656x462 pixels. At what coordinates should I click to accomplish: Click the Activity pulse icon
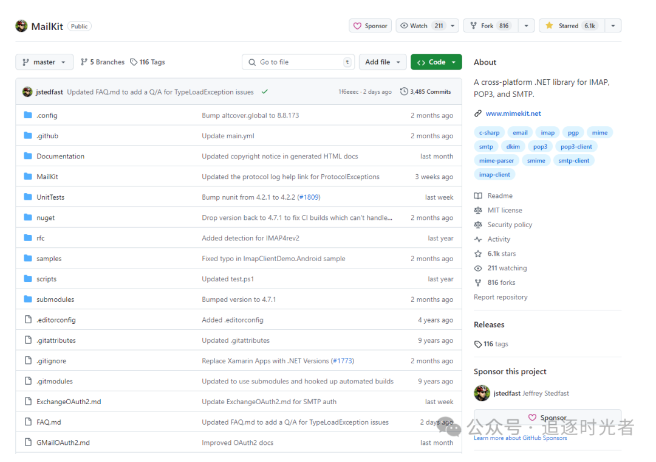coord(478,239)
